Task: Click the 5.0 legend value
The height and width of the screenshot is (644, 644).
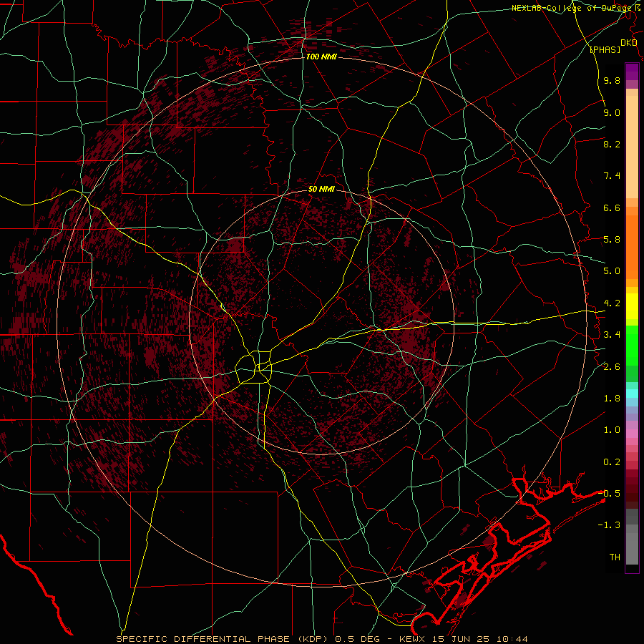Action: point(612,271)
